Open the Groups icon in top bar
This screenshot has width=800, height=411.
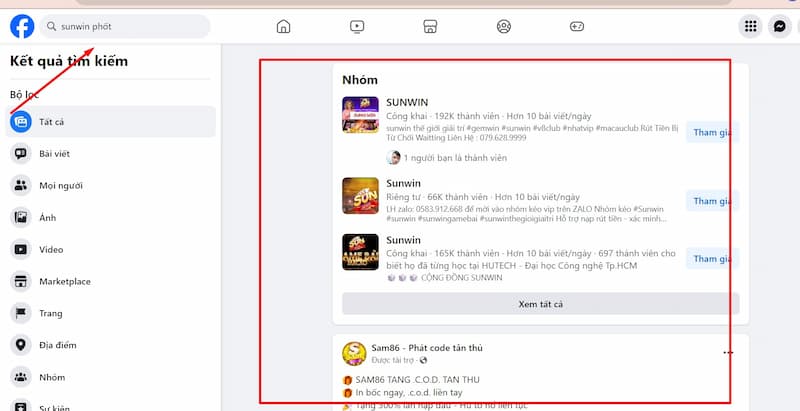coord(504,27)
